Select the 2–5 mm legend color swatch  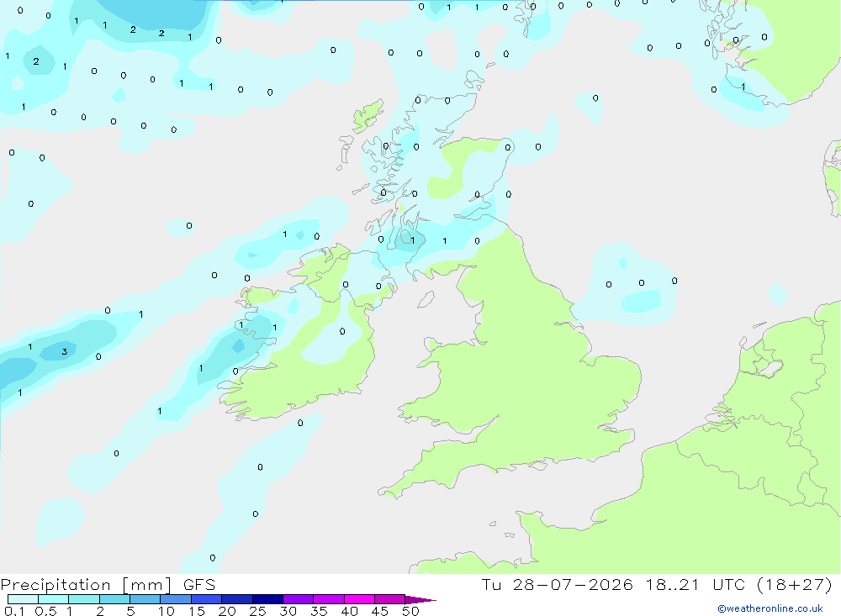[114, 599]
